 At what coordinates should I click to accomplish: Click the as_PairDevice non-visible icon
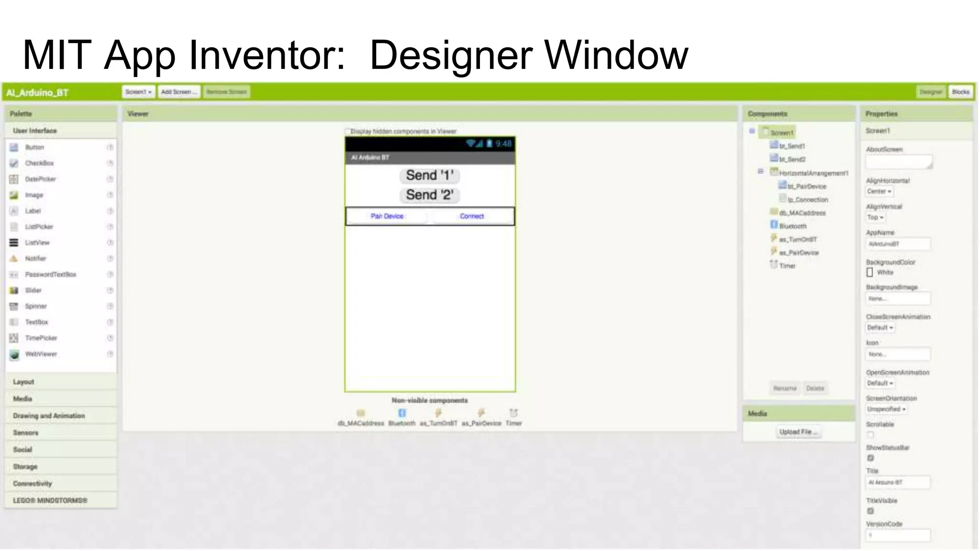click(481, 413)
